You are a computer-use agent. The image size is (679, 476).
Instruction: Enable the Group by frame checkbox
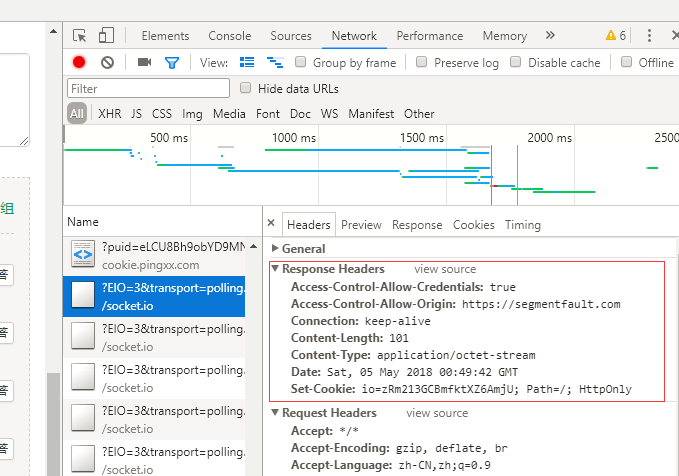[300, 62]
